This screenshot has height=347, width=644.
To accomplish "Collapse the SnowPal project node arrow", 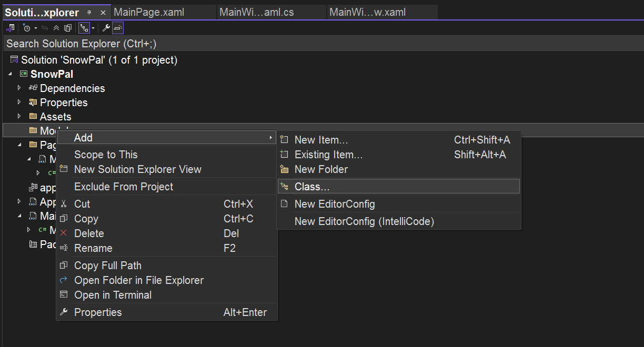I will (x=10, y=74).
